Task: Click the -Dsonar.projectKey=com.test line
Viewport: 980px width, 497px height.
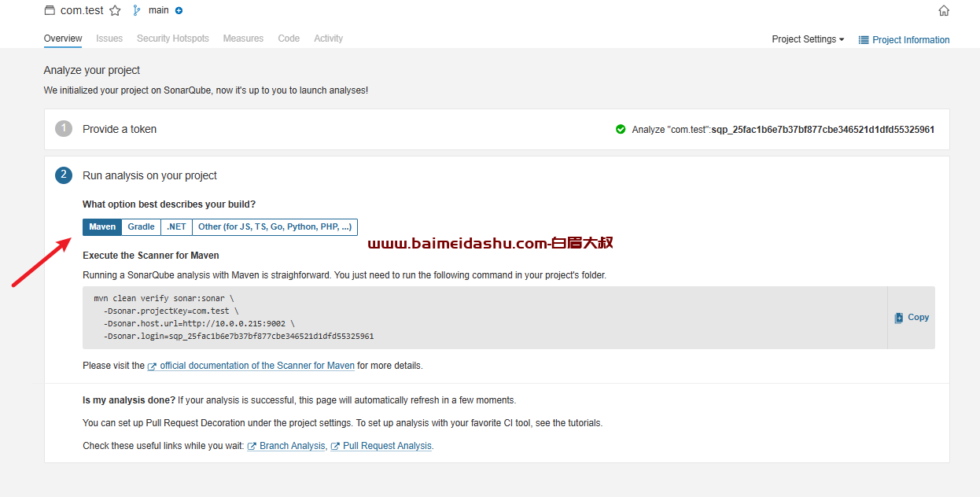Action: [171, 311]
